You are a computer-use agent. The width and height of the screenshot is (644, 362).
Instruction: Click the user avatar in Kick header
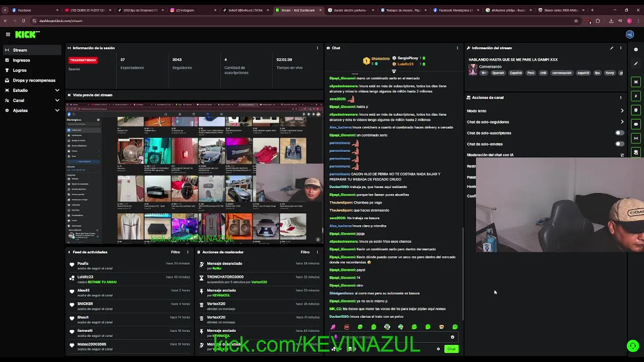(630, 34)
